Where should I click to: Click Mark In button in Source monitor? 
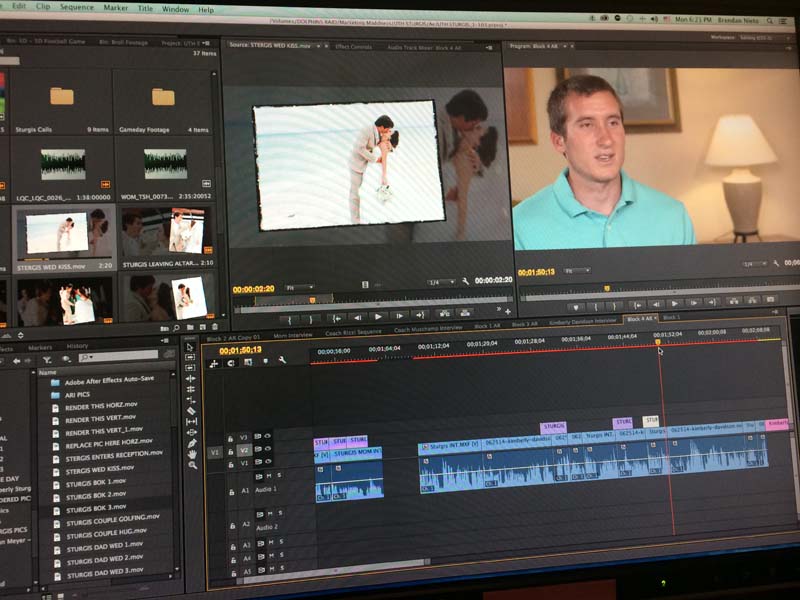point(290,320)
